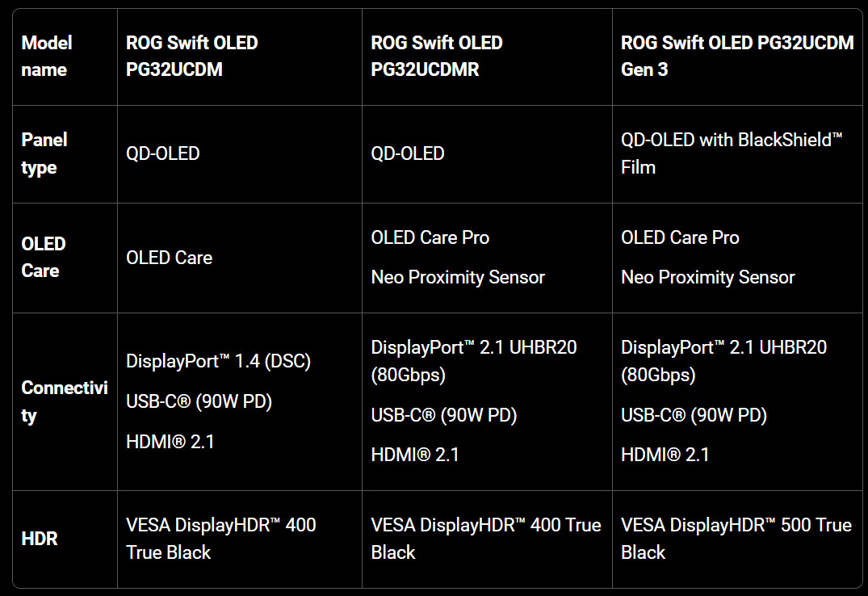Click 'QD-OLED with BlackShield™ Film' cell
This screenshot has width=868, height=596.
pyautogui.click(x=731, y=153)
